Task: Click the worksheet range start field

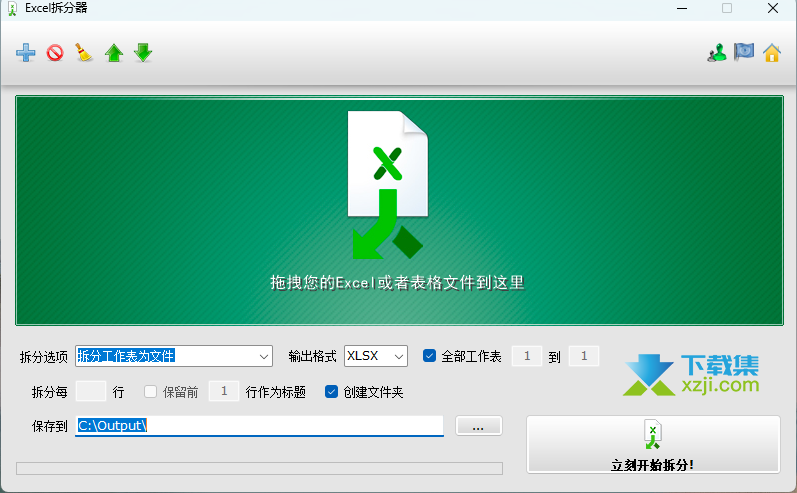Action: [x=527, y=356]
